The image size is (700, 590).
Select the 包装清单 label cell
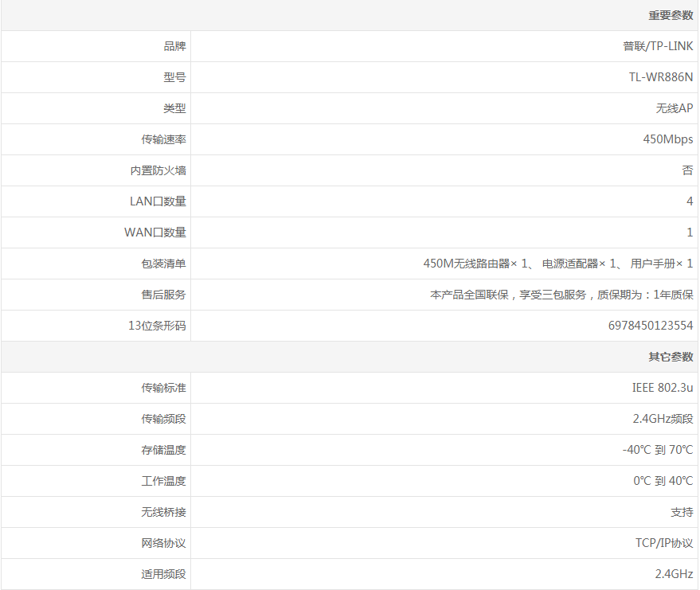pyautogui.click(x=96, y=264)
